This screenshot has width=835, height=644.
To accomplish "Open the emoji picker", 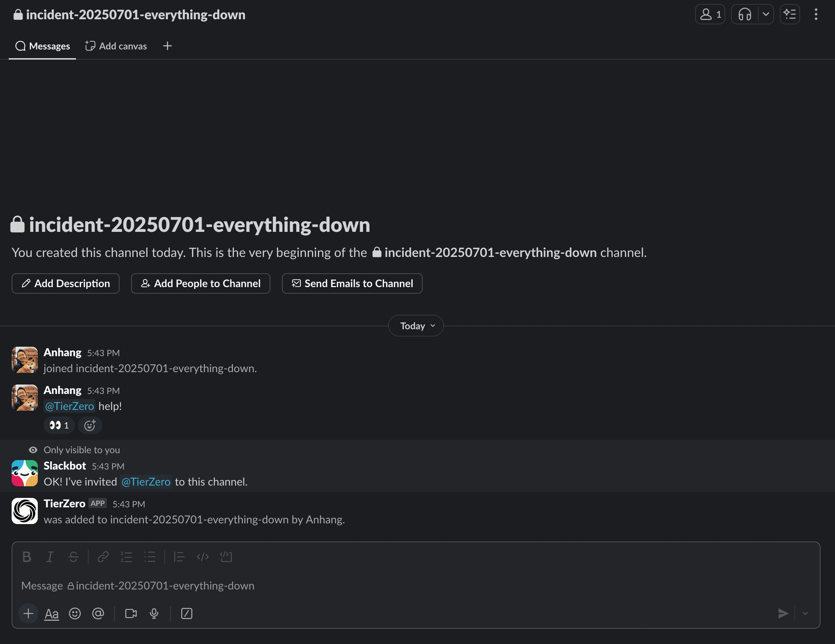I will pos(75,613).
